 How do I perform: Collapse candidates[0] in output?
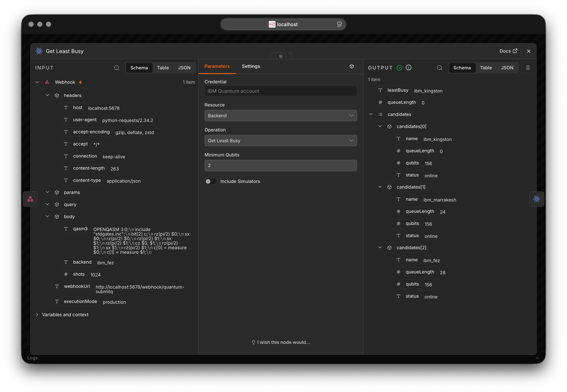click(380, 126)
